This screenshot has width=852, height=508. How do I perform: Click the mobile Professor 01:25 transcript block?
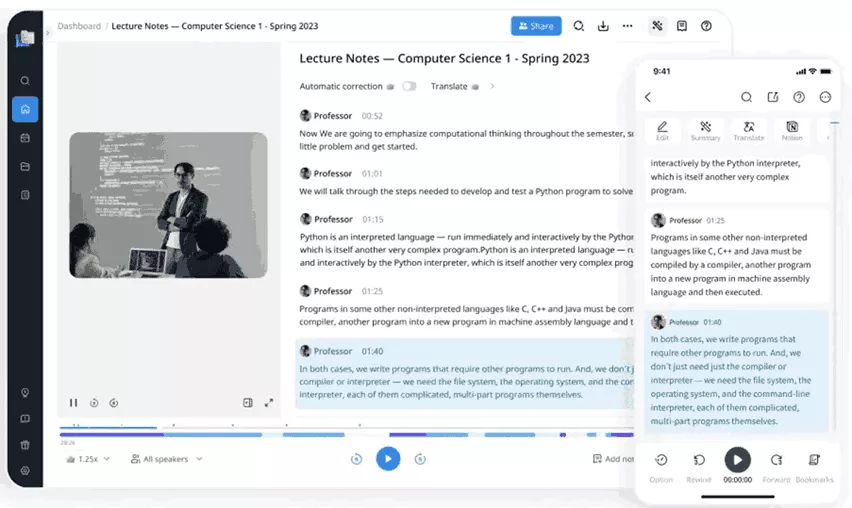point(736,255)
